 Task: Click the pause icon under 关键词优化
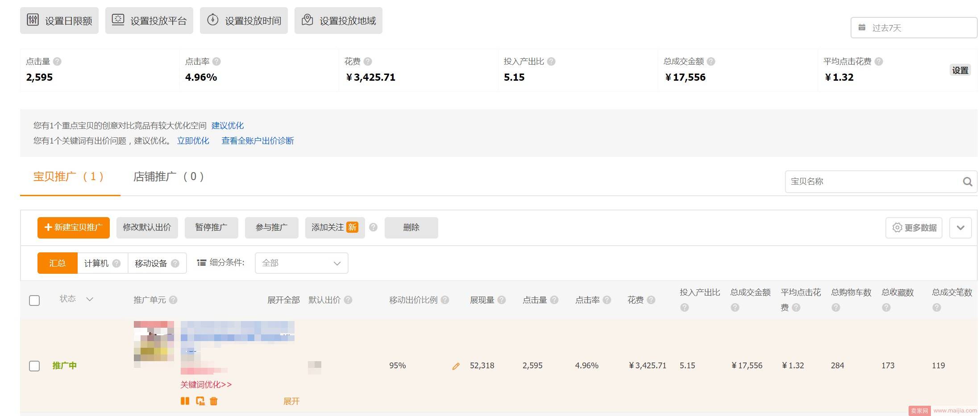[x=185, y=401]
